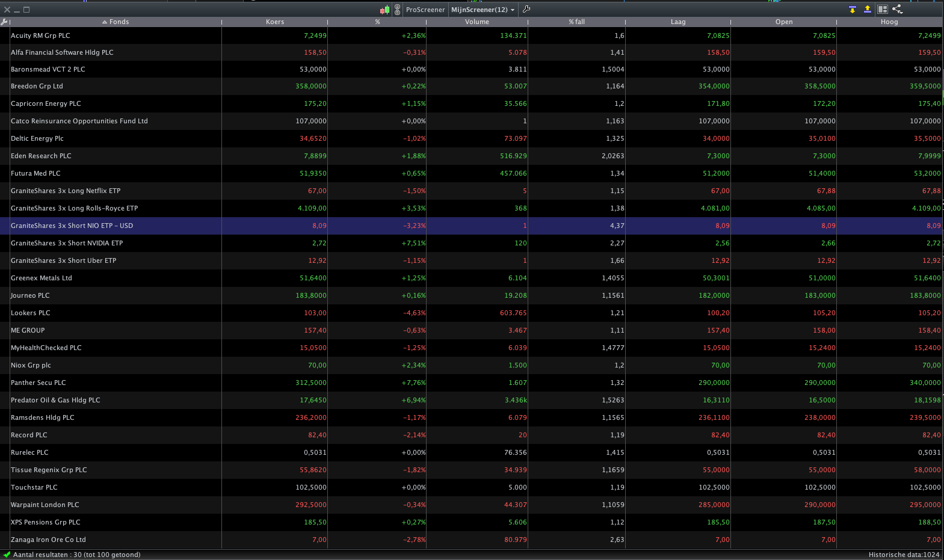The height and width of the screenshot is (560, 944).
Task: Select the Panther Secu PLC row
Action: [471, 383]
